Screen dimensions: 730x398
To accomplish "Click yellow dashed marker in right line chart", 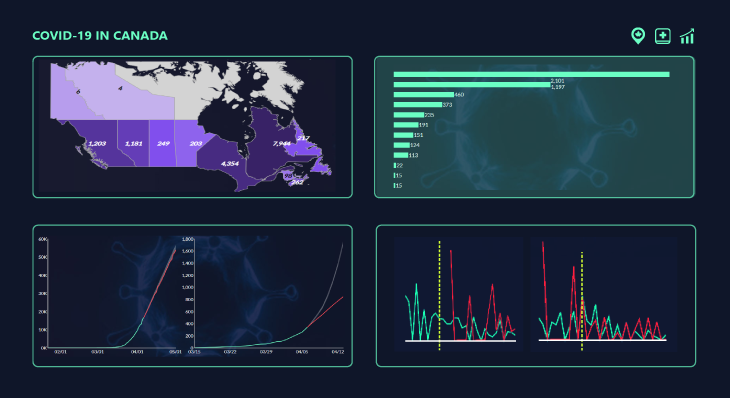I will (x=582, y=301).
